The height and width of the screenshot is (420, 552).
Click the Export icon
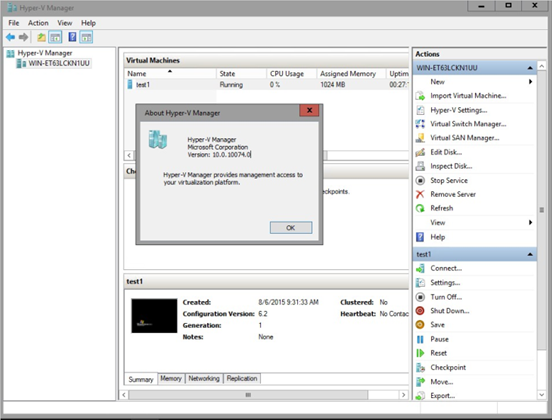pos(420,396)
